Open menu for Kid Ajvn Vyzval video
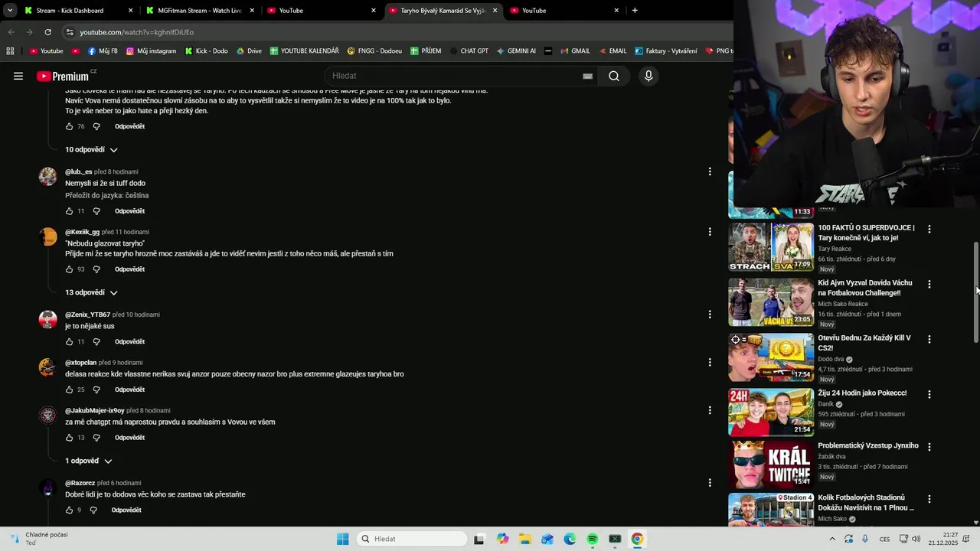The height and width of the screenshot is (551, 980). tap(929, 284)
